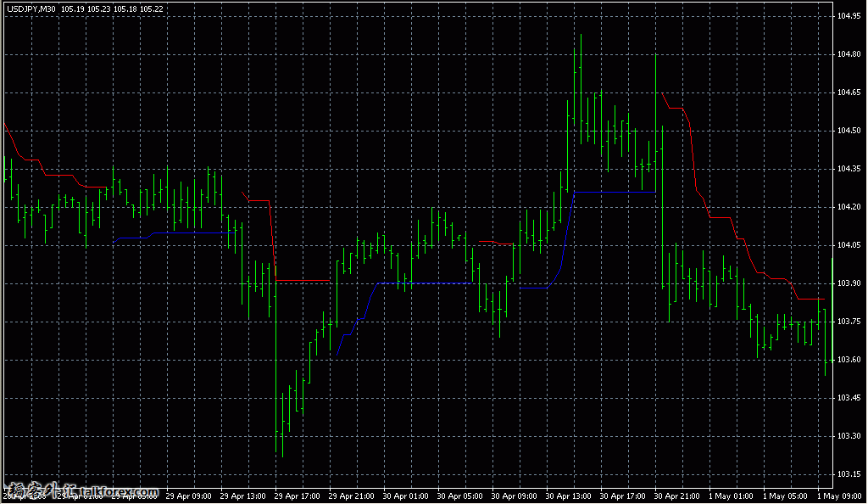Select the 103.30 price axis label
The width and height of the screenshot is (868, 504).
(849, 436)
